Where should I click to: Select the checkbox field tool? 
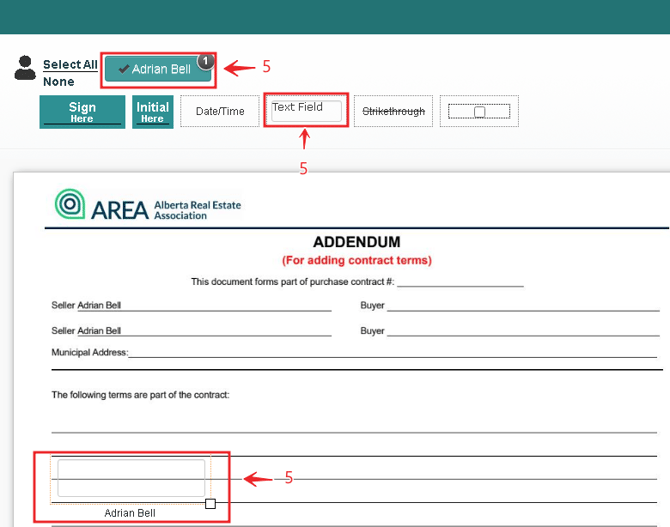(479, 112)
